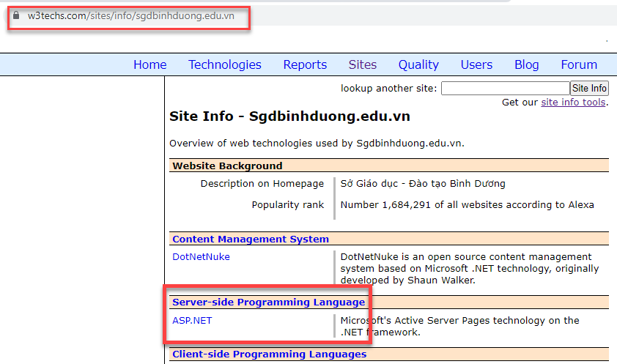This screenshot has width=617, height=364.
Task: Visit the Blog menu link
Action: click(526, 64)
